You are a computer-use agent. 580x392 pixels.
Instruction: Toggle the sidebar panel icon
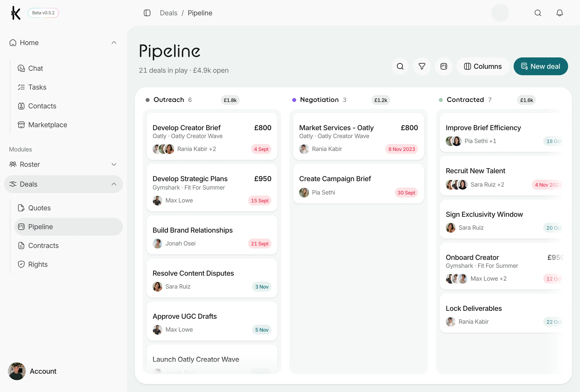click(147, 13)
